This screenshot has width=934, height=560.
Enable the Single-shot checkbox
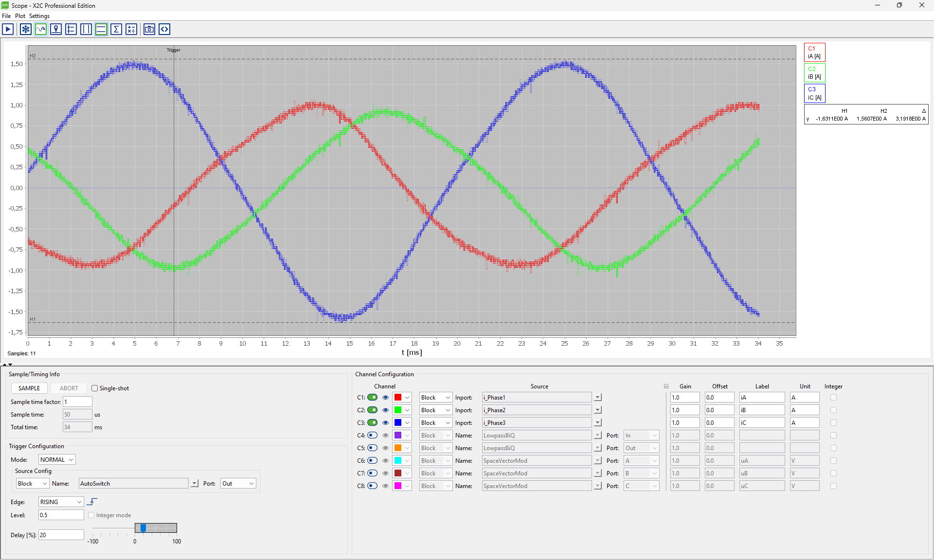95,388
